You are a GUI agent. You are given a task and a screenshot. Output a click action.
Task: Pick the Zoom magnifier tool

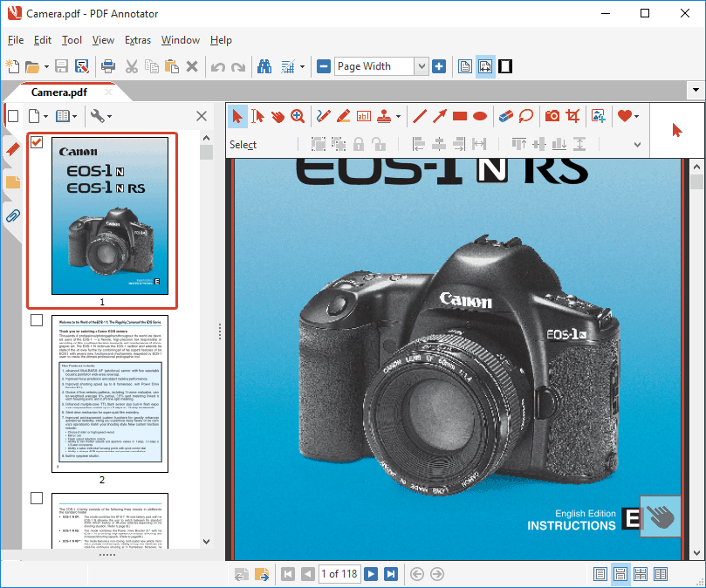pos(298,116)
